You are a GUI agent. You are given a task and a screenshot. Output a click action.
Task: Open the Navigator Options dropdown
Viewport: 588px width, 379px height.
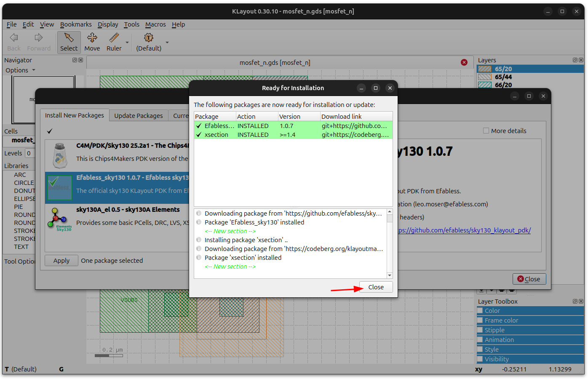coord(20,70)
